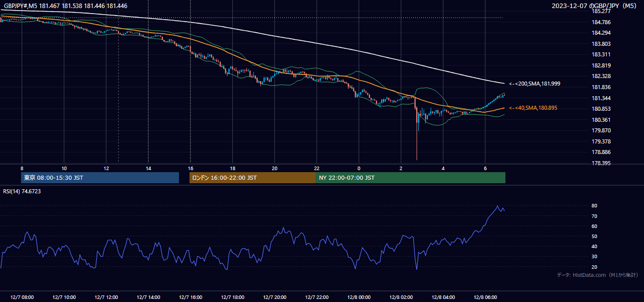Click the 12/8 00:00 bottom time label
The width and height of the screenshot is (644, 302).
pos(359,297)
